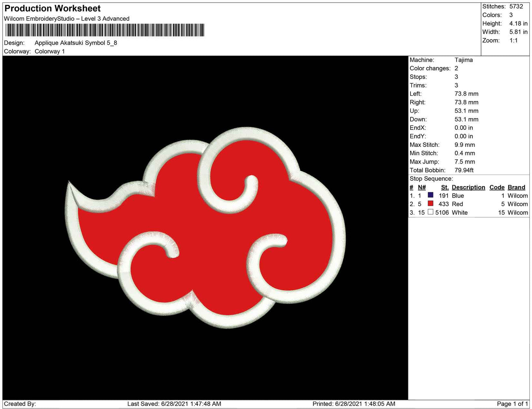The height and width of the screenshot is (409, 532).
Task: Select design name 'Applique Akatsuki Symbol 5_8'
Action: pyautogui.click(x=76, y=43)
